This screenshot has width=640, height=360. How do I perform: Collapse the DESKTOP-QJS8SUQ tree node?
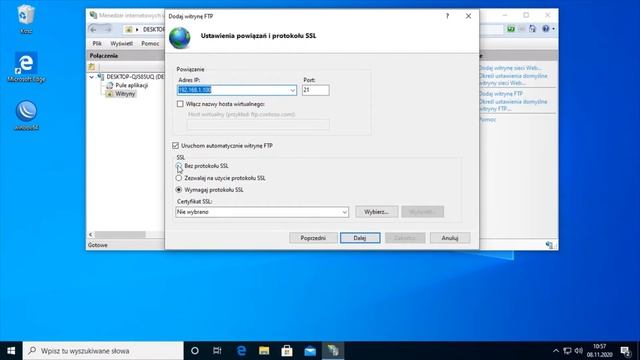[x=91, y=77]
